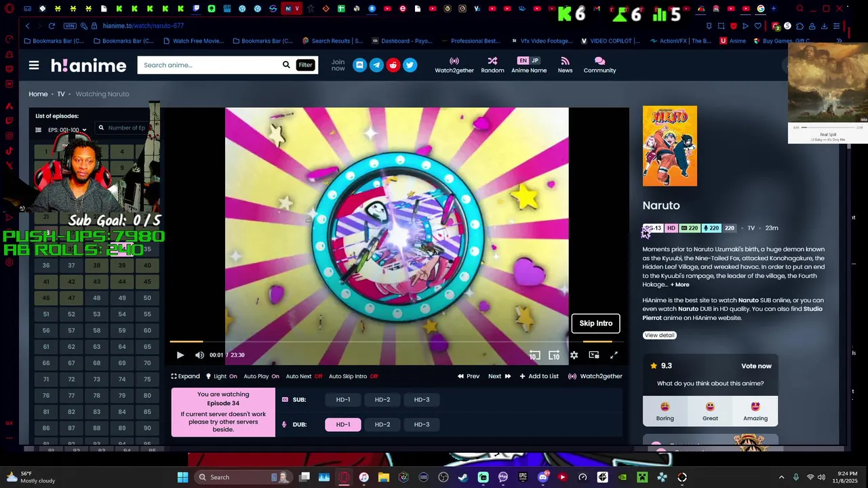The height and width of the screenshot is (488, 868).
Task: Rewind video 10 seconds
Action: tap(534, 355)
